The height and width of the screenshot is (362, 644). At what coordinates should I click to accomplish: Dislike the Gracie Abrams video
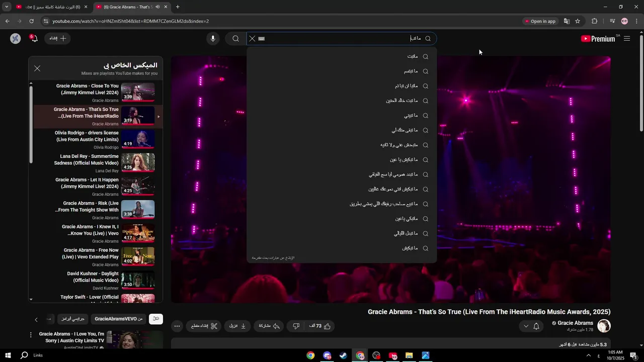pyautogui.click(x=296, y=326)
